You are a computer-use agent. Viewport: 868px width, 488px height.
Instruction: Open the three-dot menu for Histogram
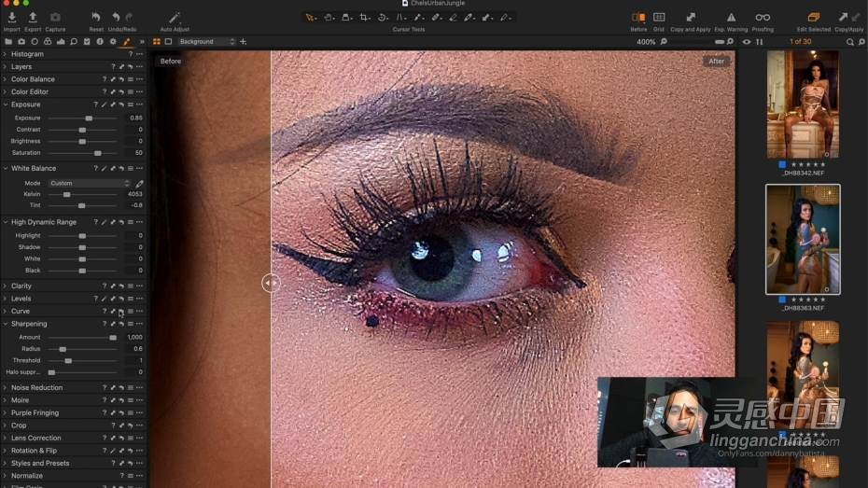click(x=139, y=54)
